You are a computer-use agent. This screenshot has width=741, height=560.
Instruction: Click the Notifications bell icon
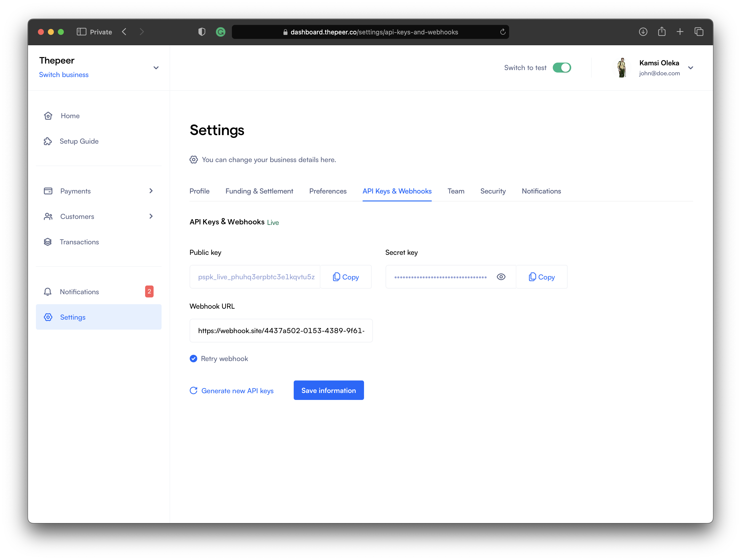click(x=48, y=292)
